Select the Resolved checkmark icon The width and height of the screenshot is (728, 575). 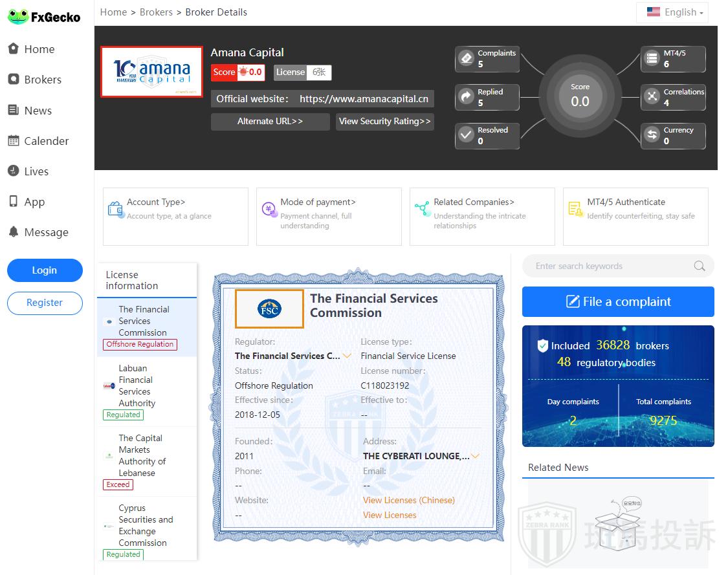466,135
